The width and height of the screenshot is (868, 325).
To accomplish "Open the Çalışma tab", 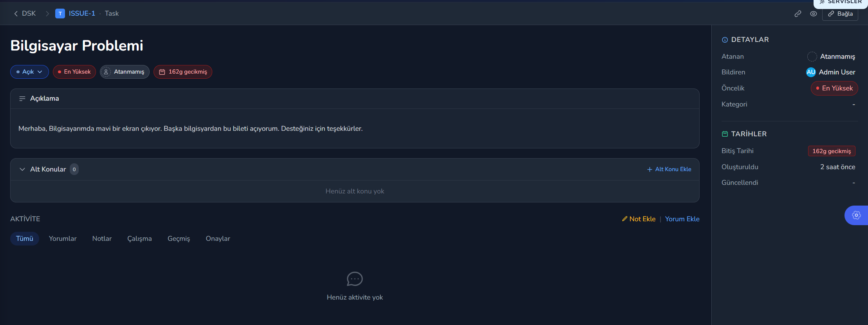I will [x=139, y=238].
